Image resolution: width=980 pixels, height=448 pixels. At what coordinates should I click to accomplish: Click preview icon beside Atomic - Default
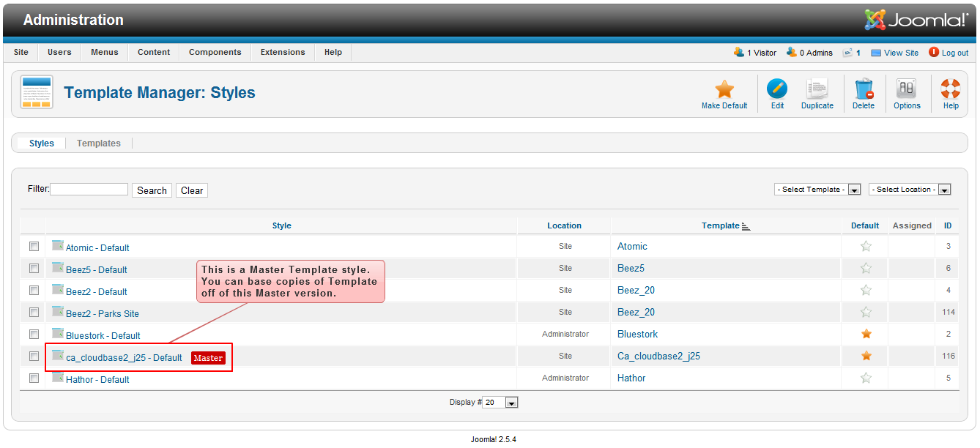click(x=58, y=245)
